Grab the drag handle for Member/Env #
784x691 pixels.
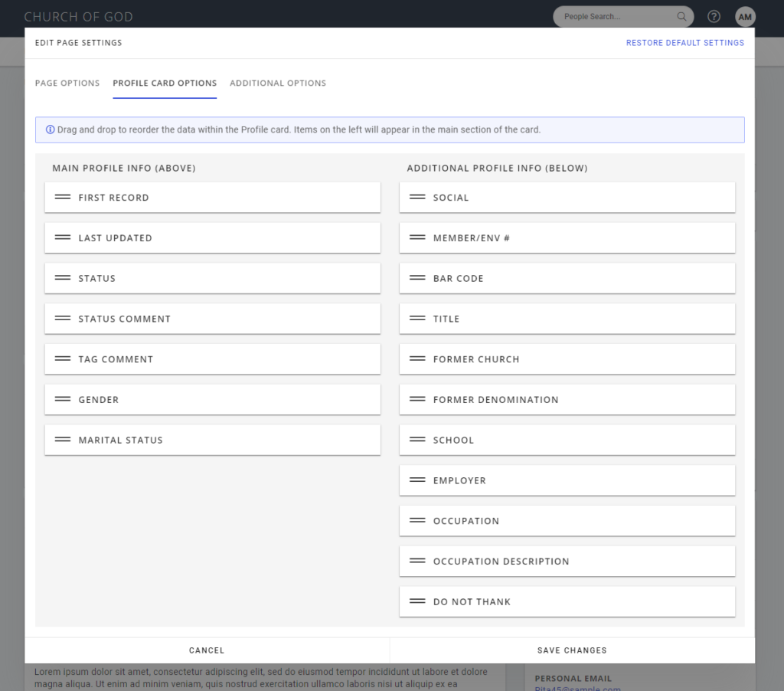click(x=417, y=237)
